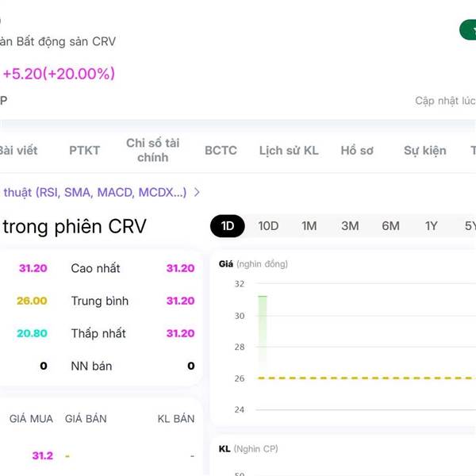This screenshot has width=476, height=476.
Task: Switch chart to 3M range
Action: (350, 226)
